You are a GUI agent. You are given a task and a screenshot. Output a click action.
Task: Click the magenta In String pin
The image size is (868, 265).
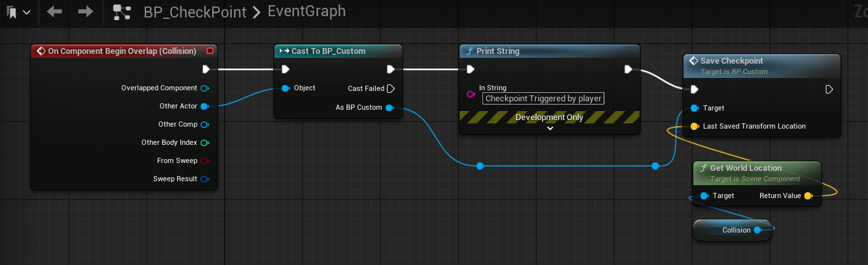(471, 94)
